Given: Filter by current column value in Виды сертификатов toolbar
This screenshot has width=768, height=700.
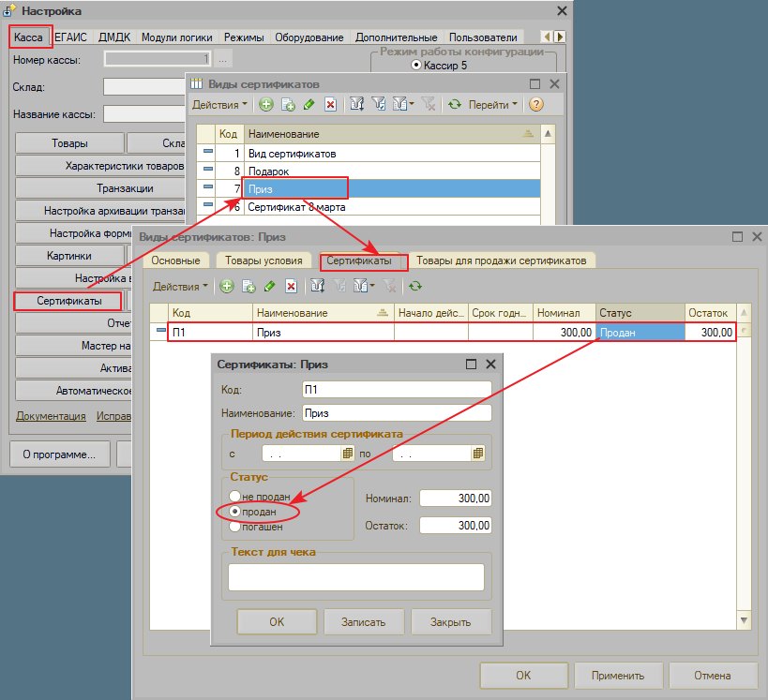Looking at the screenshot, I should [x=379, y=104].
